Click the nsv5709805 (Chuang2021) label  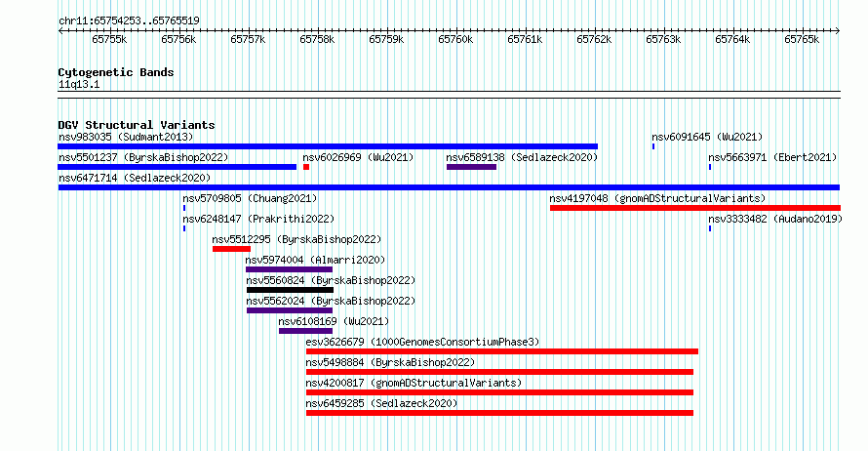pyautogui.click(x=250, y=198)
